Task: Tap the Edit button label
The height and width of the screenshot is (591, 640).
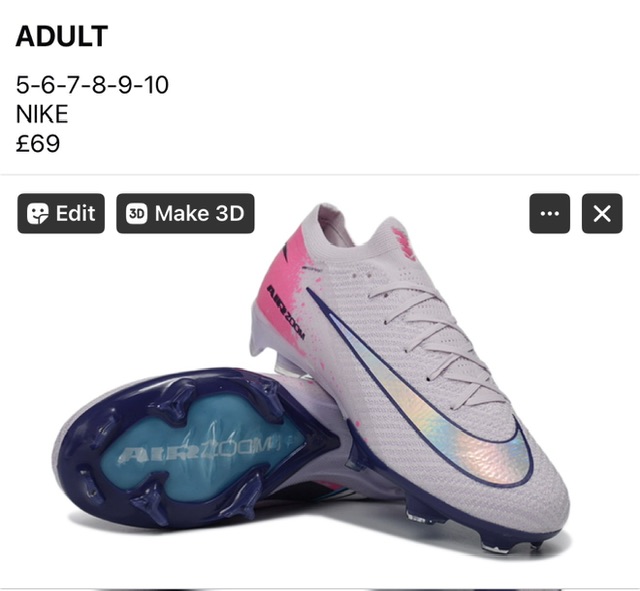Action: coord(76,213)
